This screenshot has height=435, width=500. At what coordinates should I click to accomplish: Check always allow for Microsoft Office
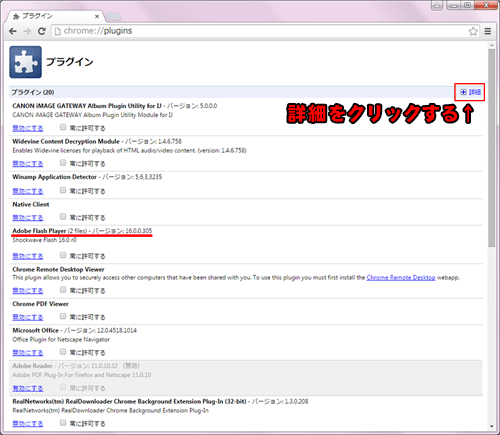63,352
